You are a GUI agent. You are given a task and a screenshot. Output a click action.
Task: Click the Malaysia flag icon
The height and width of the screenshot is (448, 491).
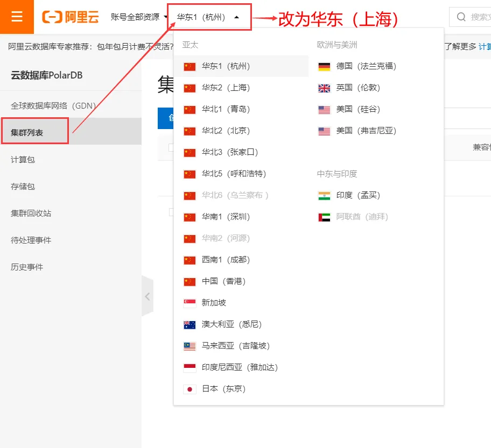coord(190,346)
